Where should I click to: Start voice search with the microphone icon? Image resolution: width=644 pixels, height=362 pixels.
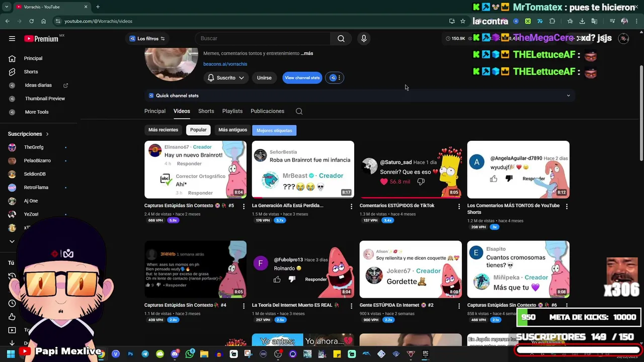click(364, 39)
